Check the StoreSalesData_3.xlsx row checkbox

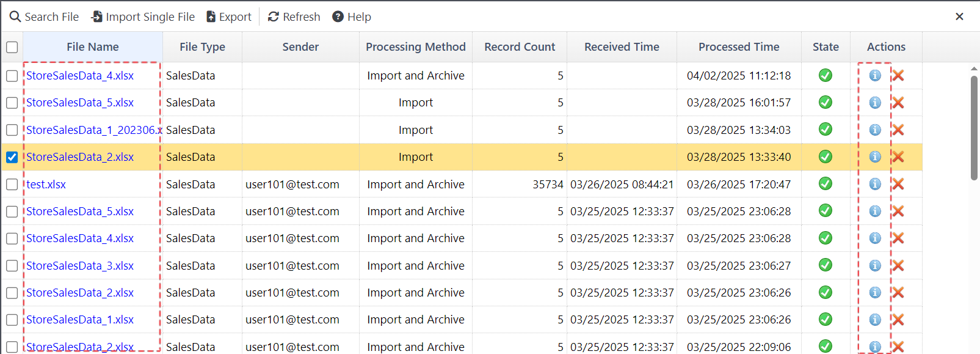tap(12, 265)
